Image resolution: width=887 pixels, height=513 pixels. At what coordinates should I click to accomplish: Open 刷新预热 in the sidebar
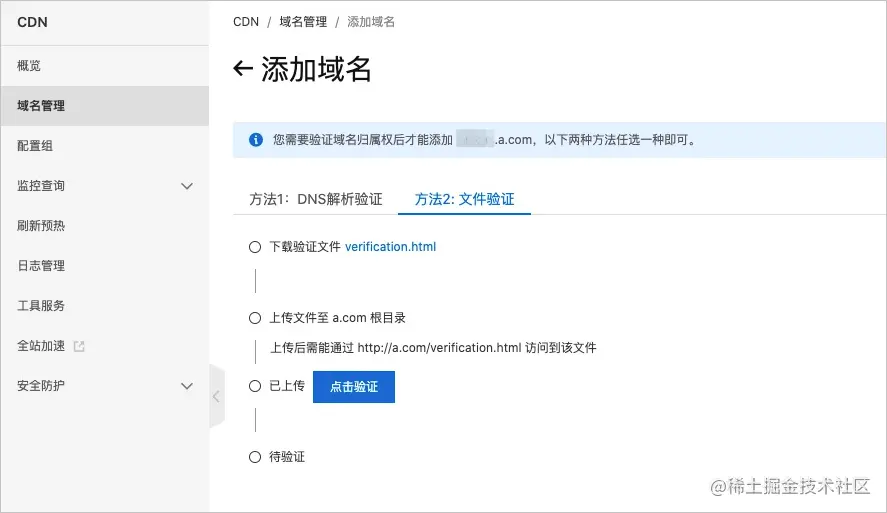[x=41, y=226]
